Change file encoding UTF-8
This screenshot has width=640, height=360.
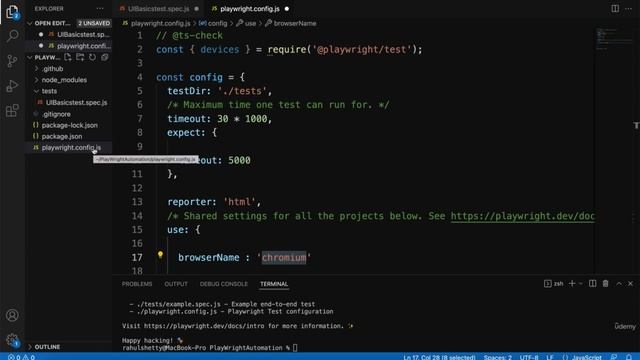[529, 357]
